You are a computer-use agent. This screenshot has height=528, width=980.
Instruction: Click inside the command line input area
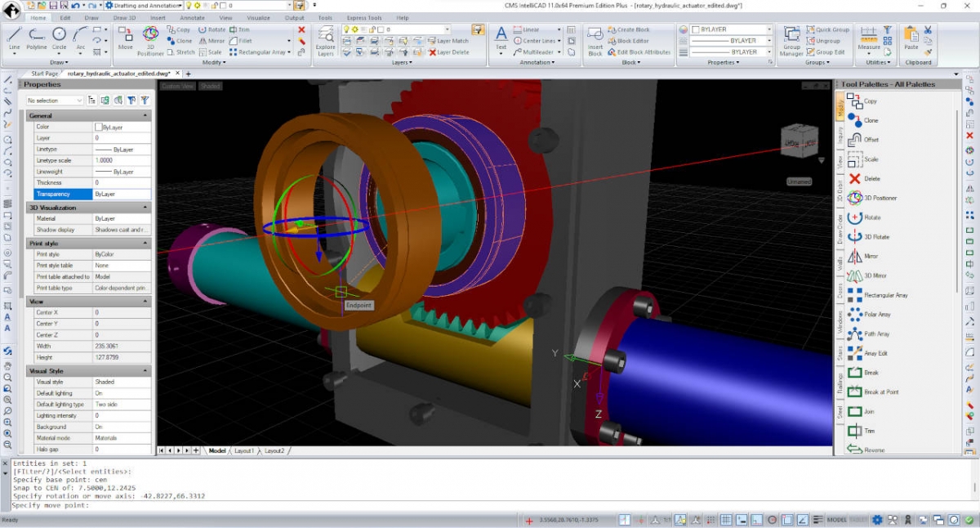(x=245, y=505)
